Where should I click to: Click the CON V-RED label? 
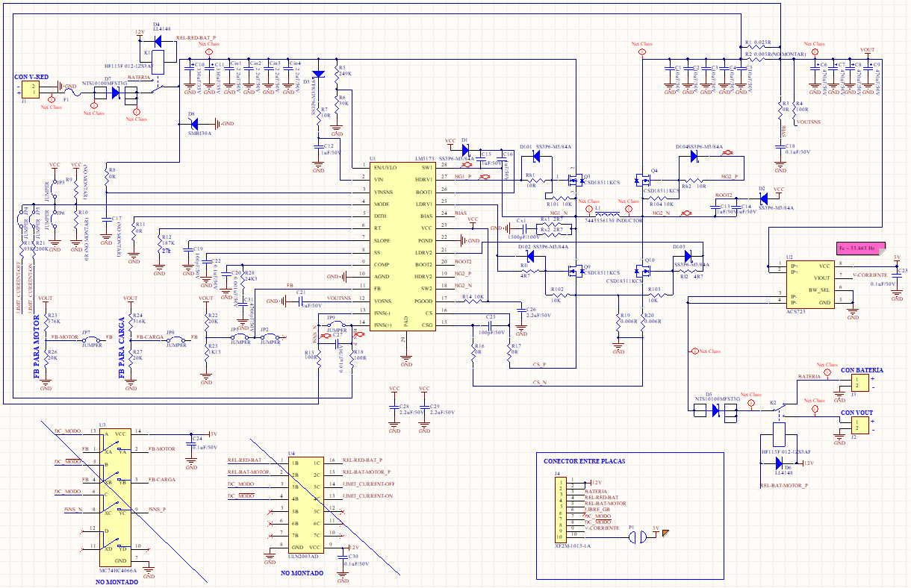tap(31, 78)
